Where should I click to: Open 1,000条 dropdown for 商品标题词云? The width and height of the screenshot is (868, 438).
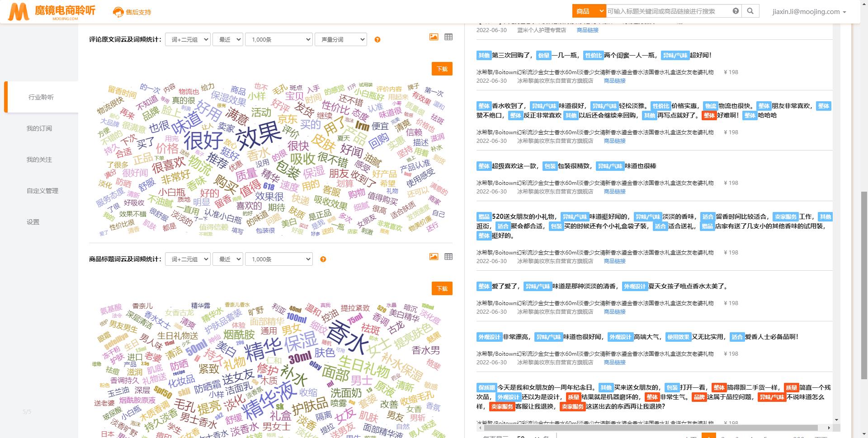(279, 259)
